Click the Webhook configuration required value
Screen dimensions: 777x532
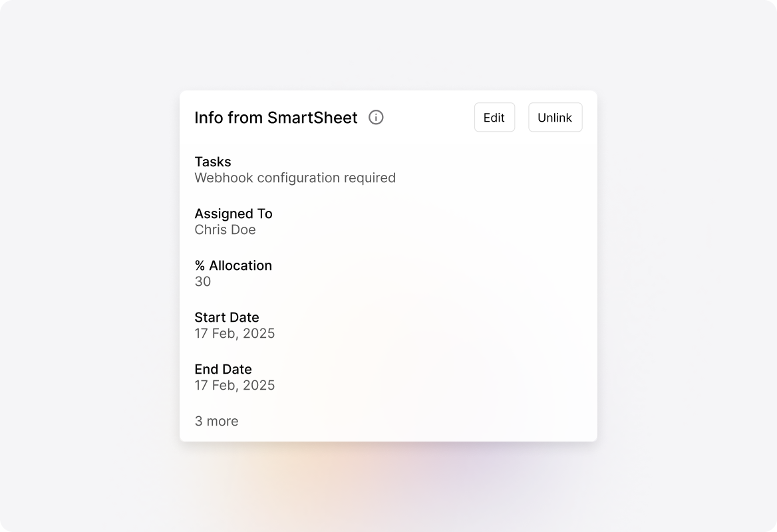(295, 178)
